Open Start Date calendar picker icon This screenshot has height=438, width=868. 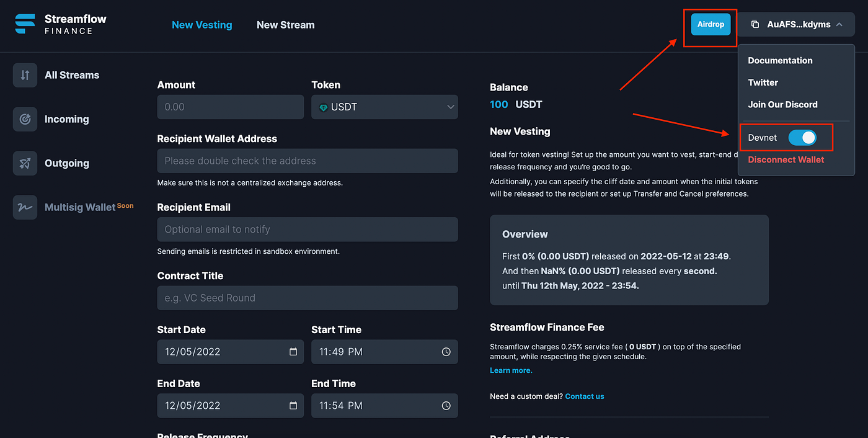point(293,352)
